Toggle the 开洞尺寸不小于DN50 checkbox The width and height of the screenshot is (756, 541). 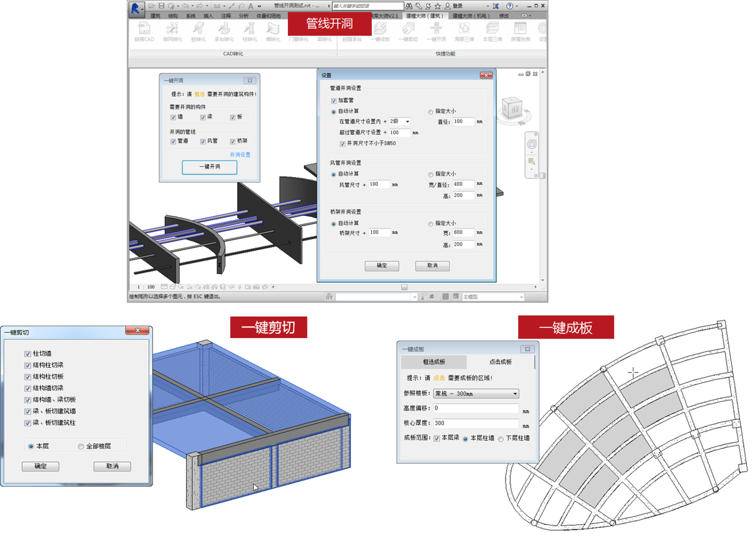click(x=343, y=144)
